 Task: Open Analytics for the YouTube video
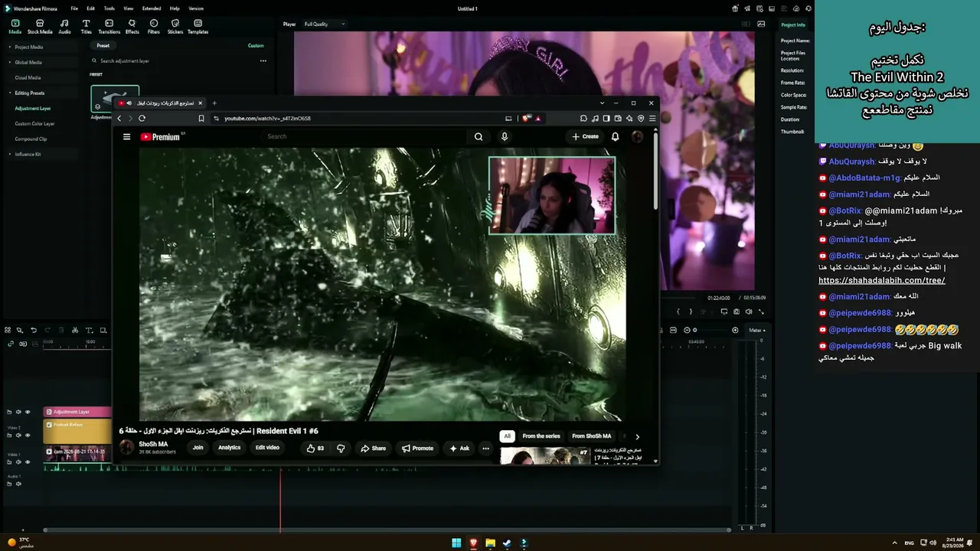(229, 448)
